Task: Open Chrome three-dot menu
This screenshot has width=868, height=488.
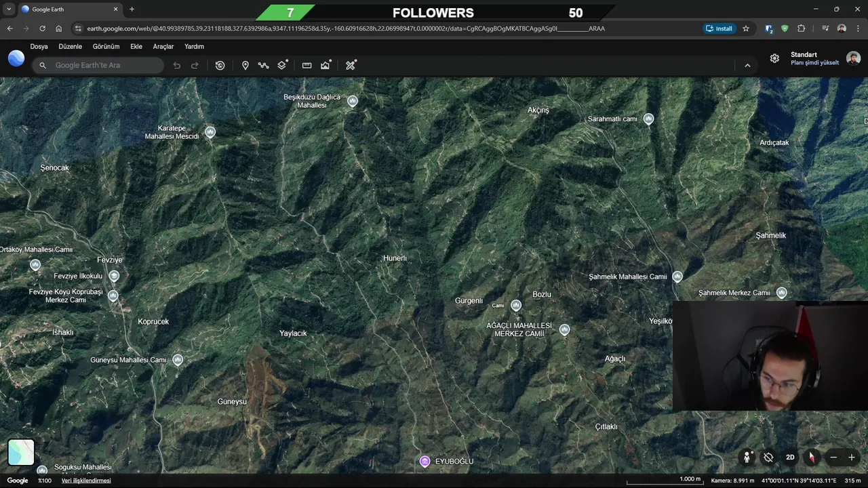Action: pyautogui.click(x=858, y=28)
